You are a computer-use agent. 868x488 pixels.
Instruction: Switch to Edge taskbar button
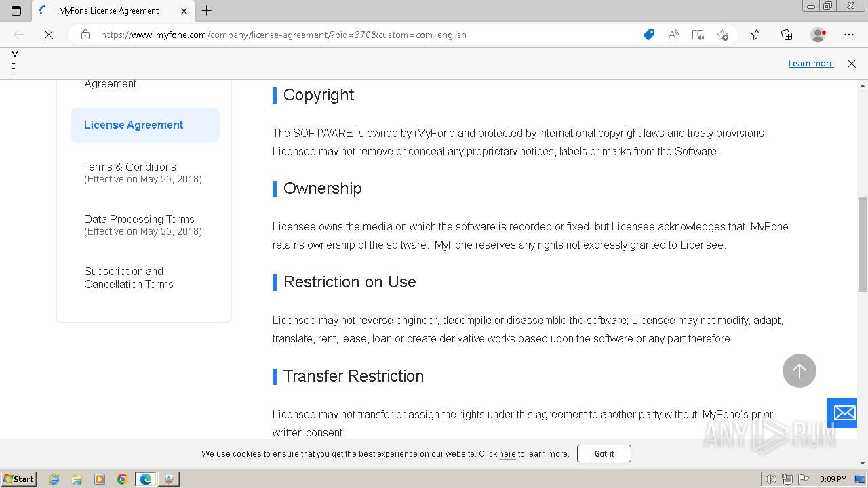point(146,479)
